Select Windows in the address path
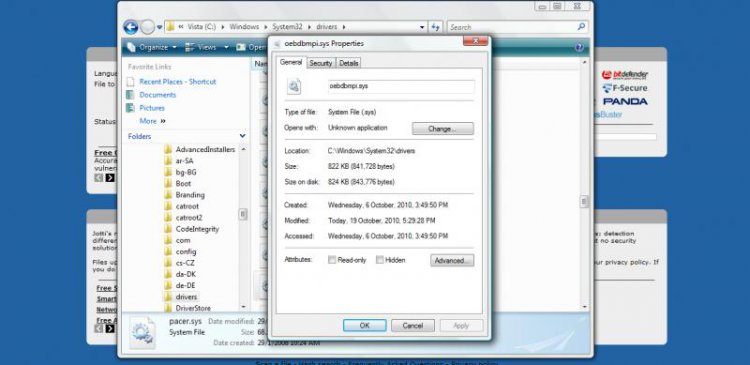The image size is (750, 365). [244, 27]
